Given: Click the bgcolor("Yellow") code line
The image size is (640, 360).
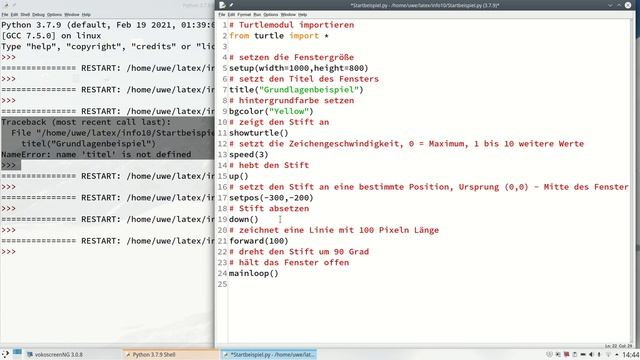Looking at the screenshot, I should click(271, 111).
